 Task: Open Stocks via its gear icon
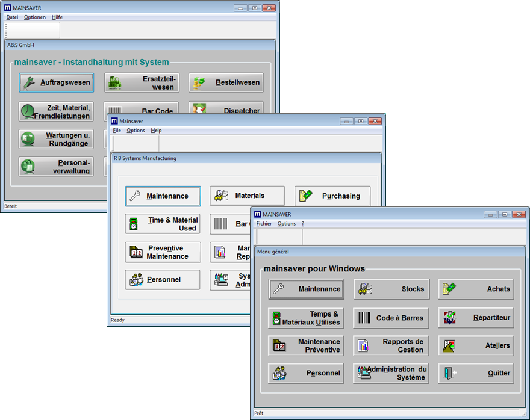click(364, 289)
